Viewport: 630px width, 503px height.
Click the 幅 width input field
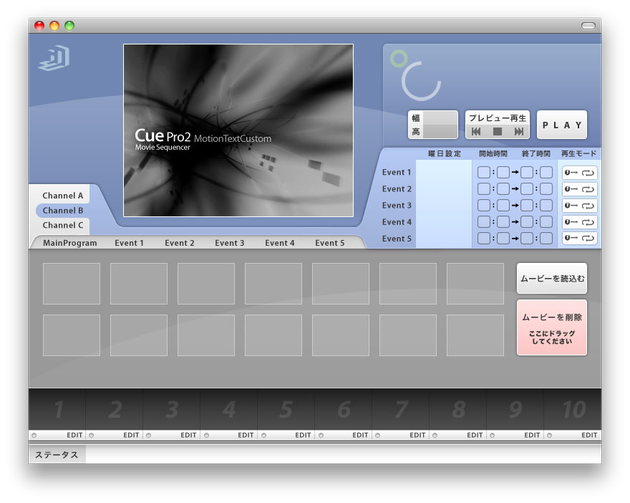(x=440, y=118)
